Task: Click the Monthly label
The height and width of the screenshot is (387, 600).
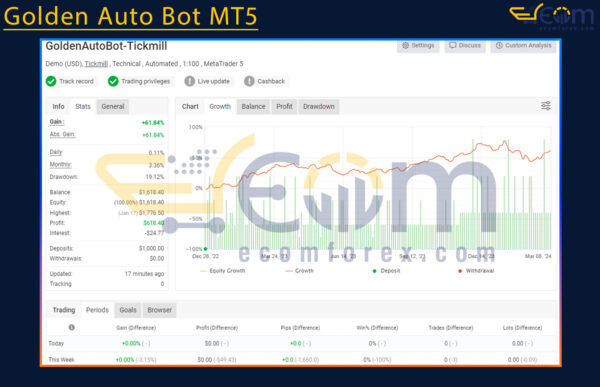Action: 60,165
